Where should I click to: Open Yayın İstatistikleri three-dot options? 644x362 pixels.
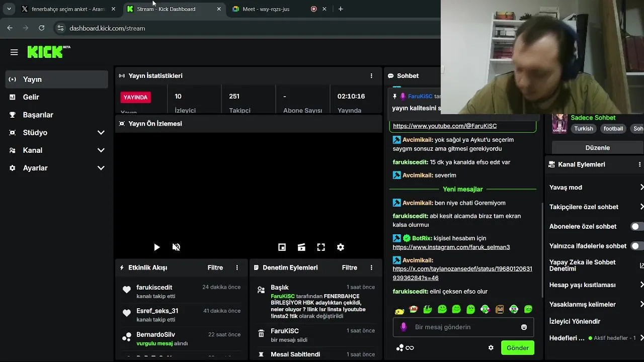click(x=371, y=76)
